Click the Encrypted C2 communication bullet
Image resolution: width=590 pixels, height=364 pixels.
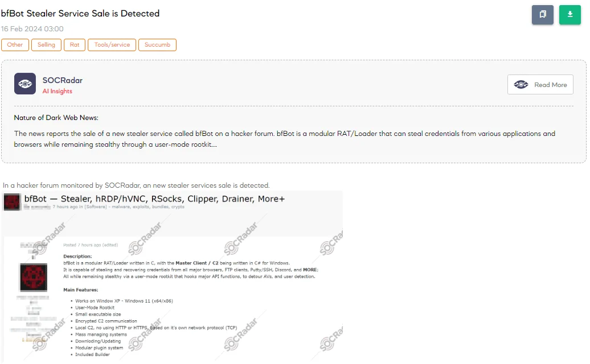click(106, 321)
